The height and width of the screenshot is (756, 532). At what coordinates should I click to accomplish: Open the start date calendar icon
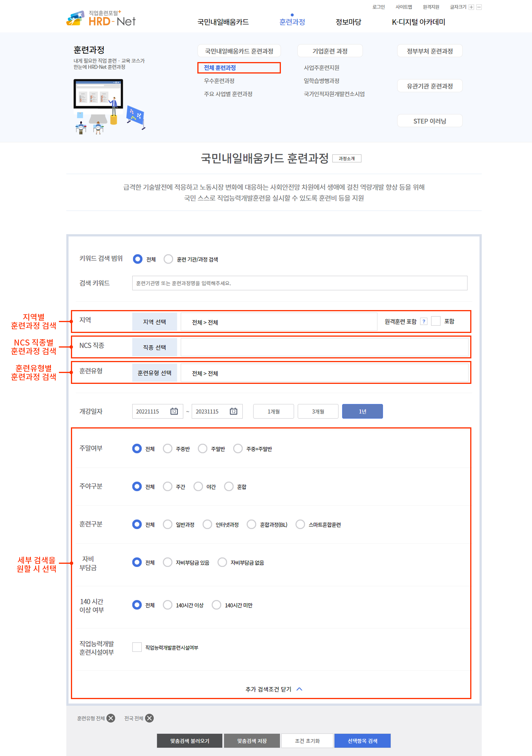pos(174,411)
